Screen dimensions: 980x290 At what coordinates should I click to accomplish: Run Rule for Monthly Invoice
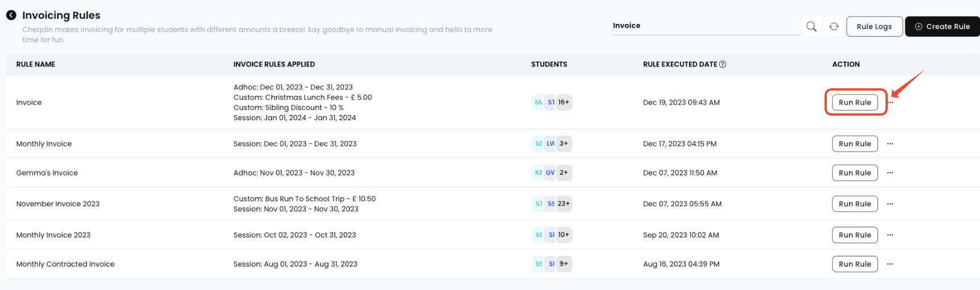click(855, 144)
